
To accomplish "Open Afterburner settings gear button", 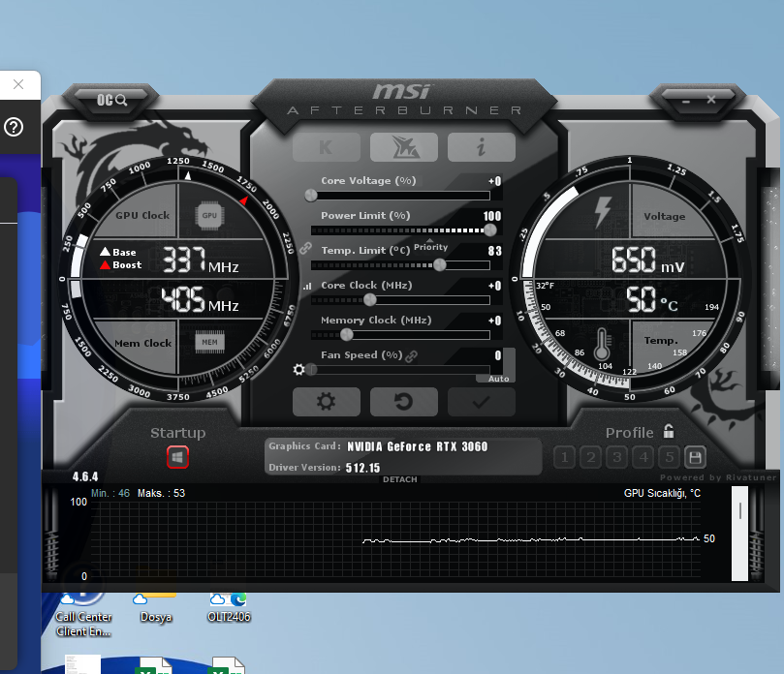I will coord(326,402).
